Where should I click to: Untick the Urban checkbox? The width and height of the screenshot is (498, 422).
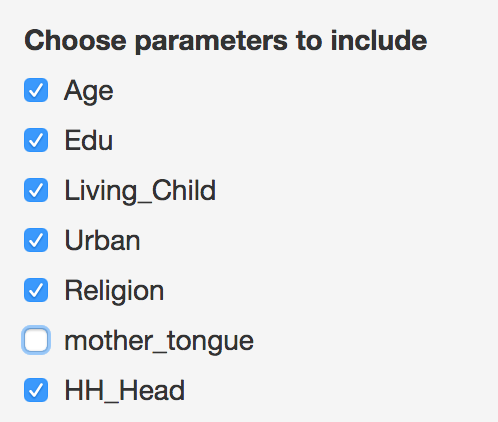point(36,240)
